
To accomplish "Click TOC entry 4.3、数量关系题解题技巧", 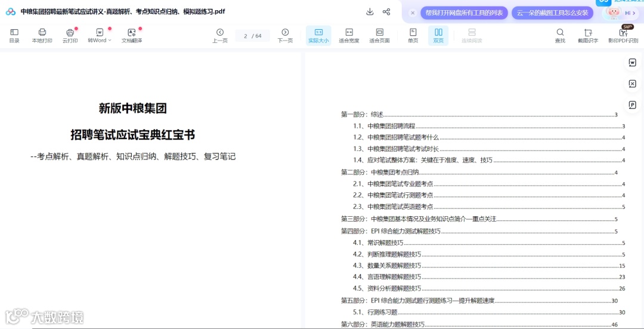I will (489, 266).
